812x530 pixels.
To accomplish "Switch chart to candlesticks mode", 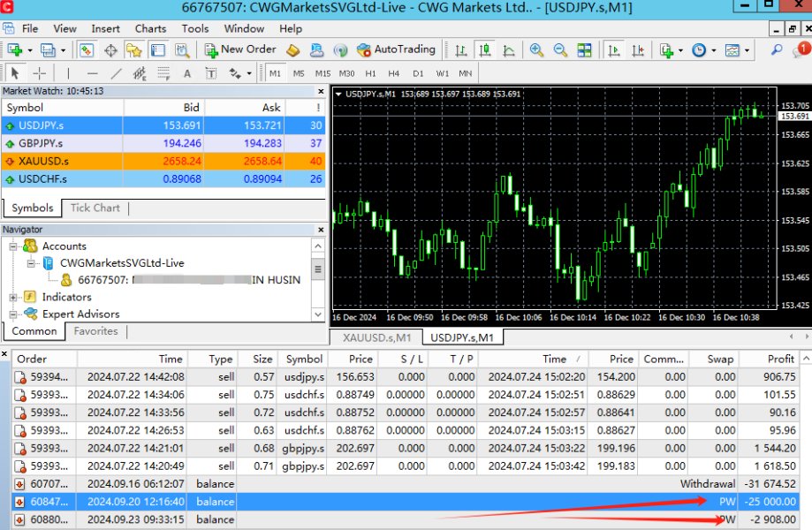I will tap(484, 49).
